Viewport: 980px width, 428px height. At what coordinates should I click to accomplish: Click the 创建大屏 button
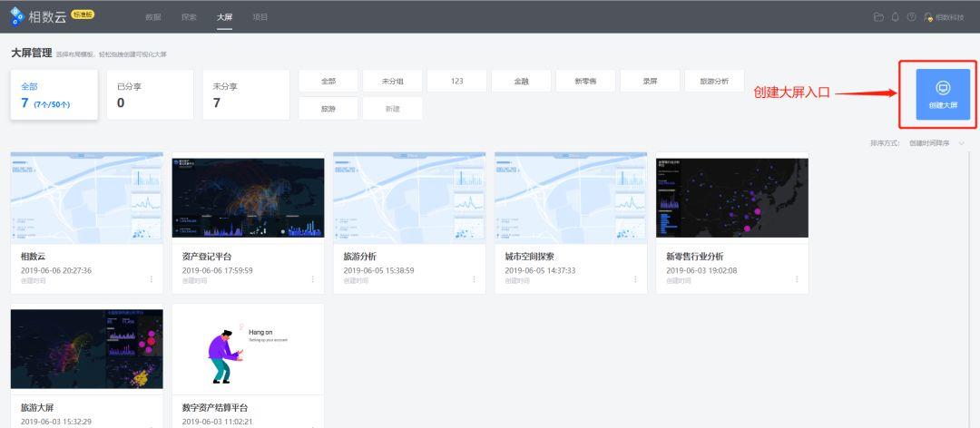pos(943,94)
